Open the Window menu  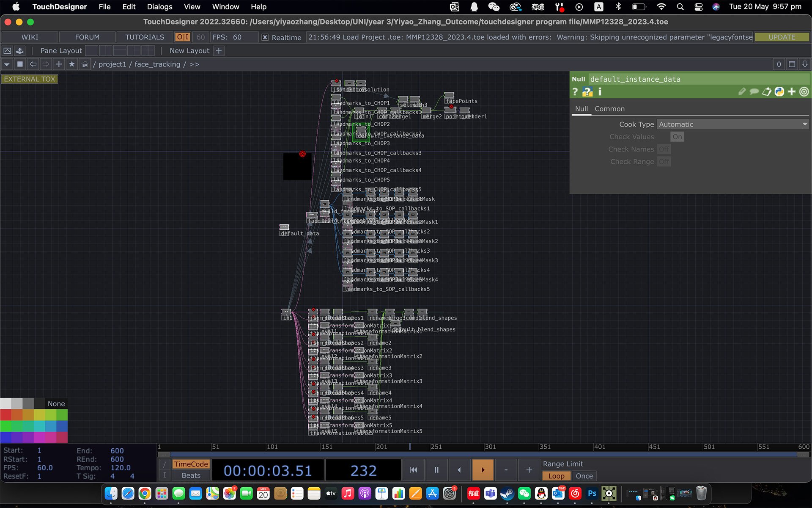[225, 7]
